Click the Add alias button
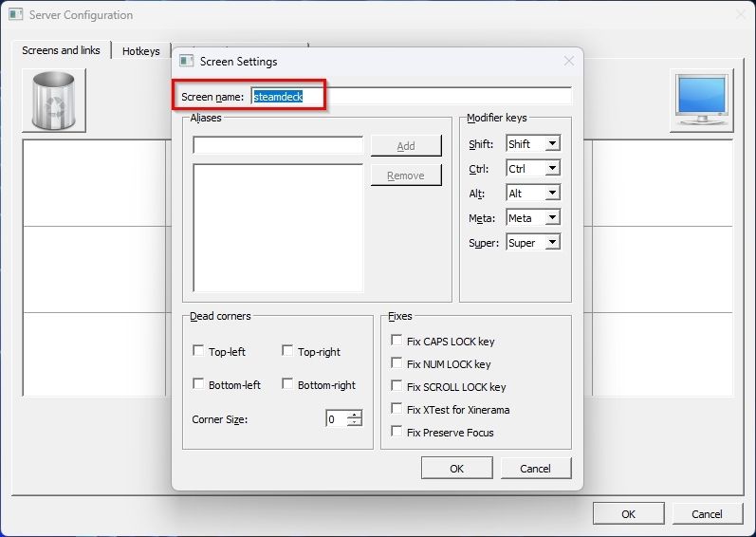The height and width of the screenshot is (537, 756). 406,145
